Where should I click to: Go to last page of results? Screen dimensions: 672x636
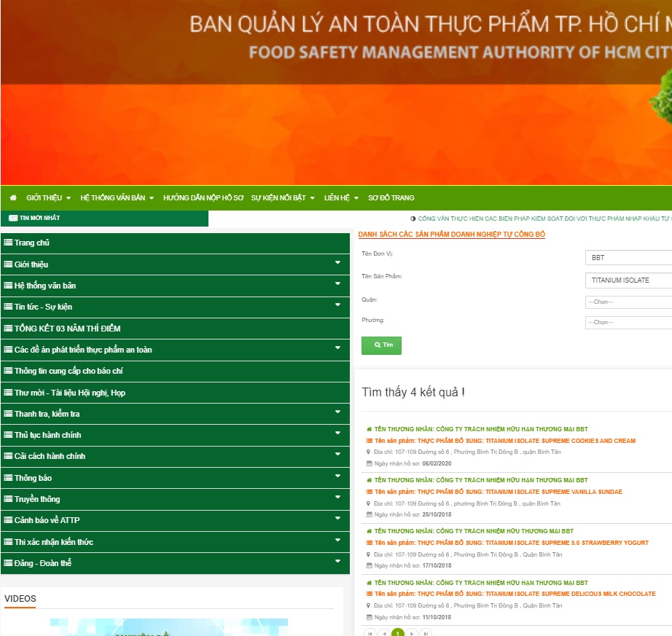426,632
